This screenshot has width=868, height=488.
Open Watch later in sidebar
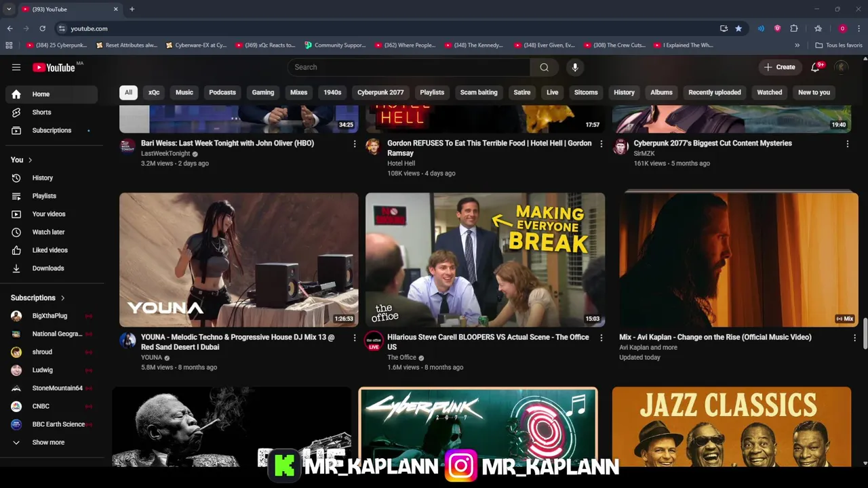[x=52, y=232]
